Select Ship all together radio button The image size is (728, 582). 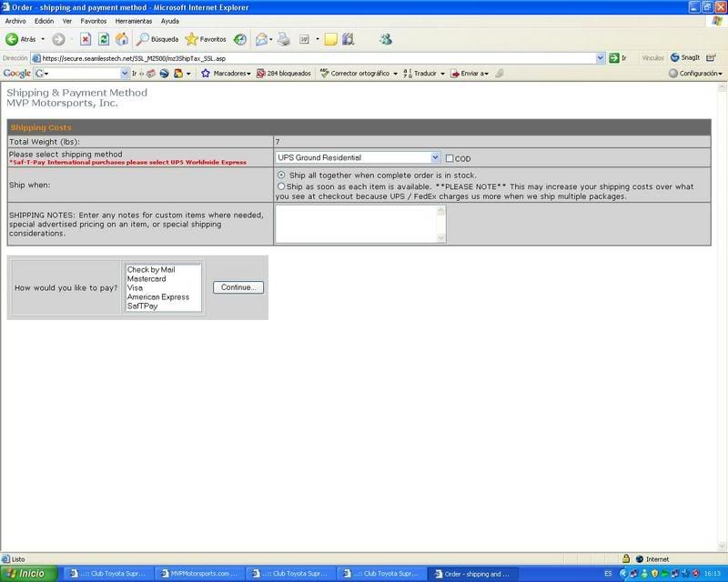[281, 175]
